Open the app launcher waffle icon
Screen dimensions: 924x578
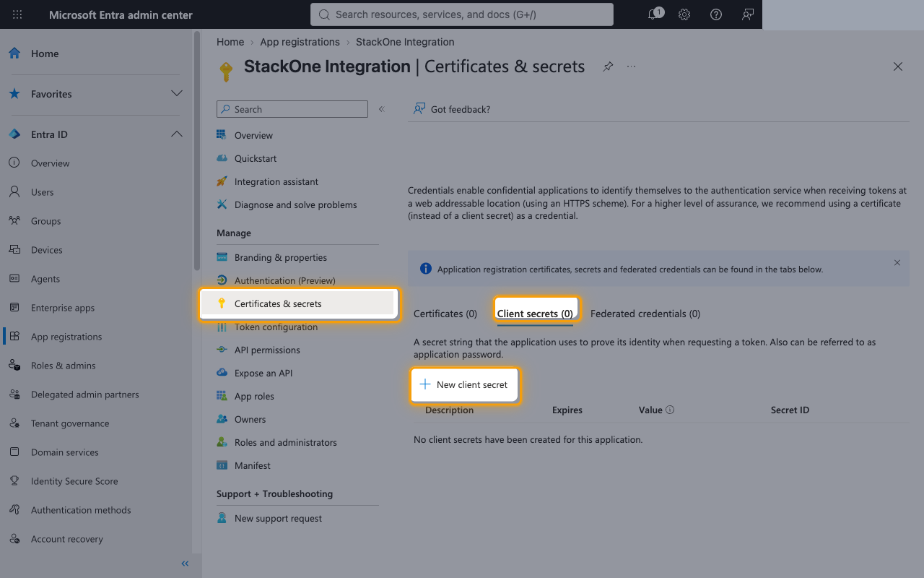click(17, 14)
